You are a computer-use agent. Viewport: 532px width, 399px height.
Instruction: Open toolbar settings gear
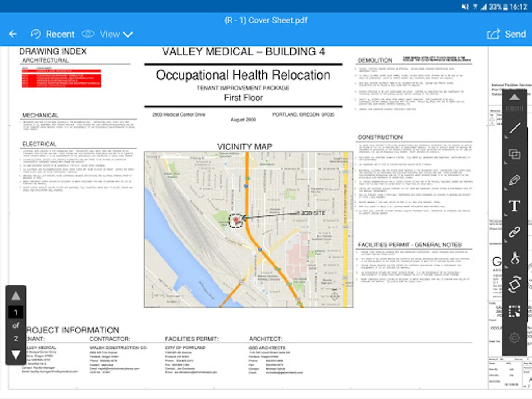coord(514,338)
